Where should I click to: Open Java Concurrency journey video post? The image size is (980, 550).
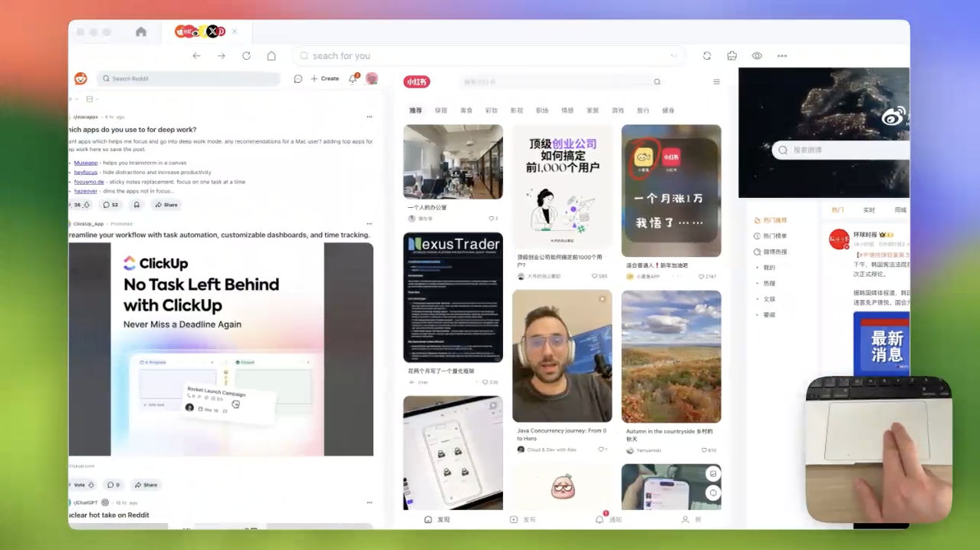[562, 356]
